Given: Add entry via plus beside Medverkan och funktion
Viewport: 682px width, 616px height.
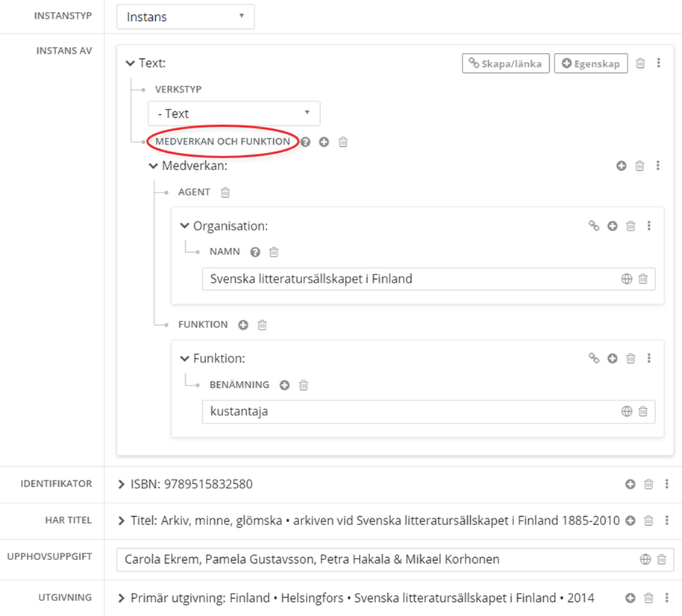Looking at the screenshot, I should pyautogui.click(x=324, y=142).
